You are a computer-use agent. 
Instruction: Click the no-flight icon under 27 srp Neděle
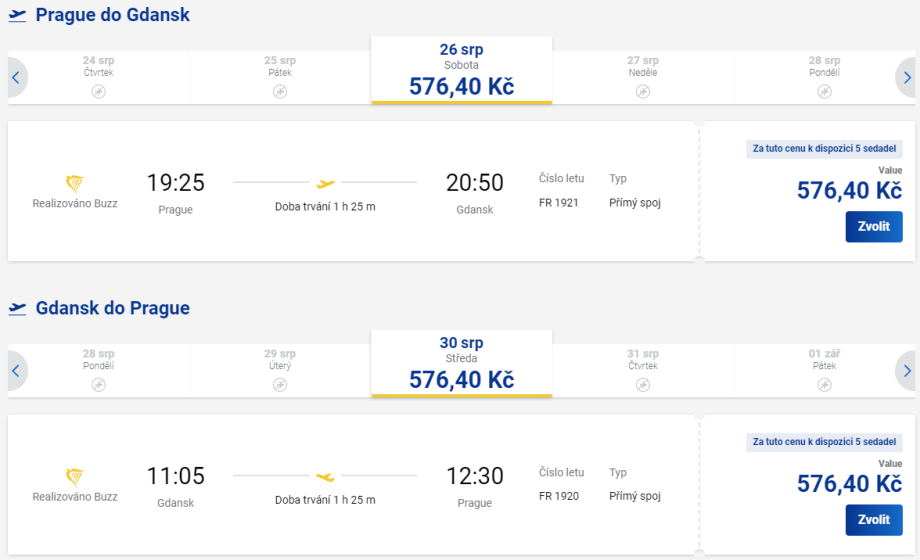643,91
